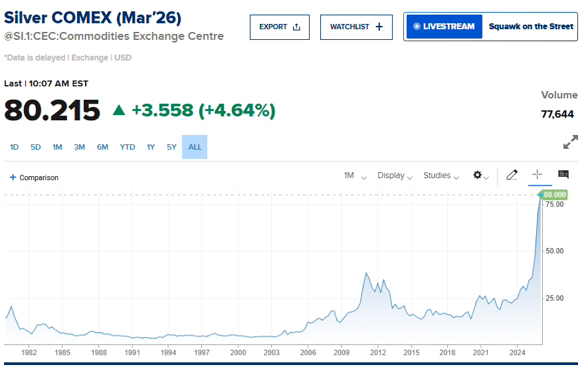Select the 5D time range
This screenshot has width=588, height=371.
36,147
